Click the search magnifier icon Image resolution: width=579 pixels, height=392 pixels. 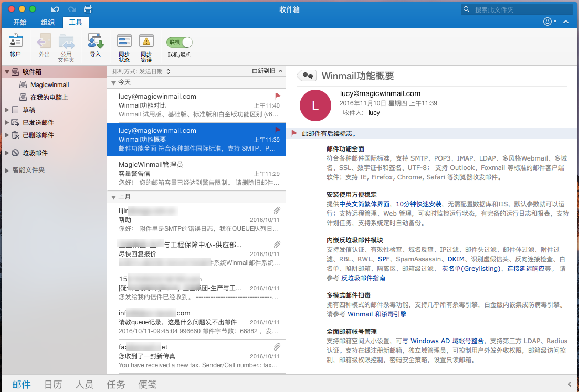click(x=466, y=9)
